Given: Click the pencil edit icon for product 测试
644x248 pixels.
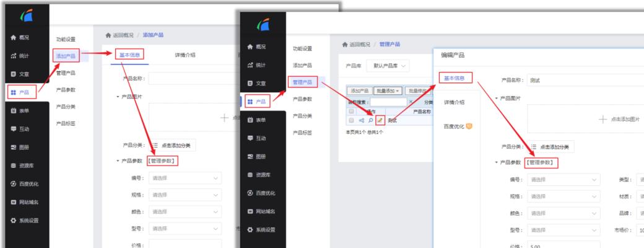Looking at the screenshot, I should (380, 120).
